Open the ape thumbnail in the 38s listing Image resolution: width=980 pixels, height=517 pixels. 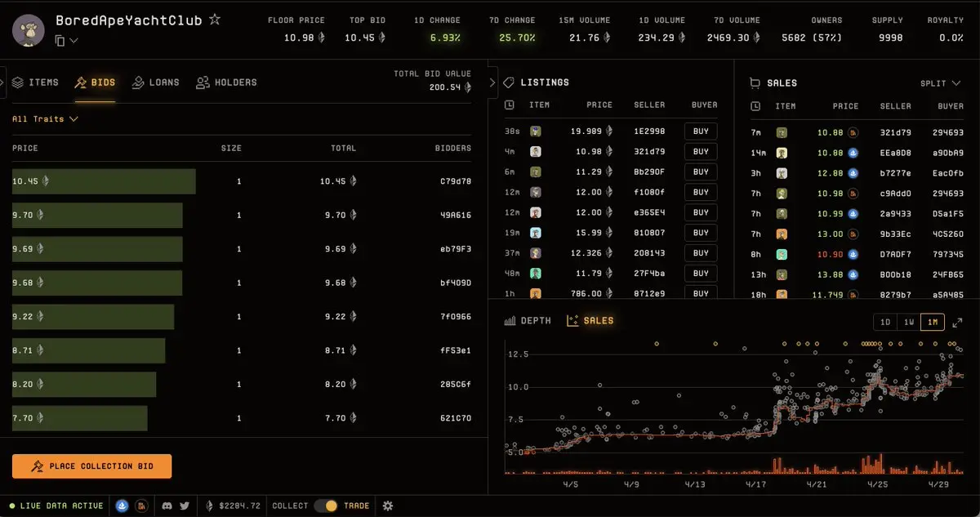(536, 131)
